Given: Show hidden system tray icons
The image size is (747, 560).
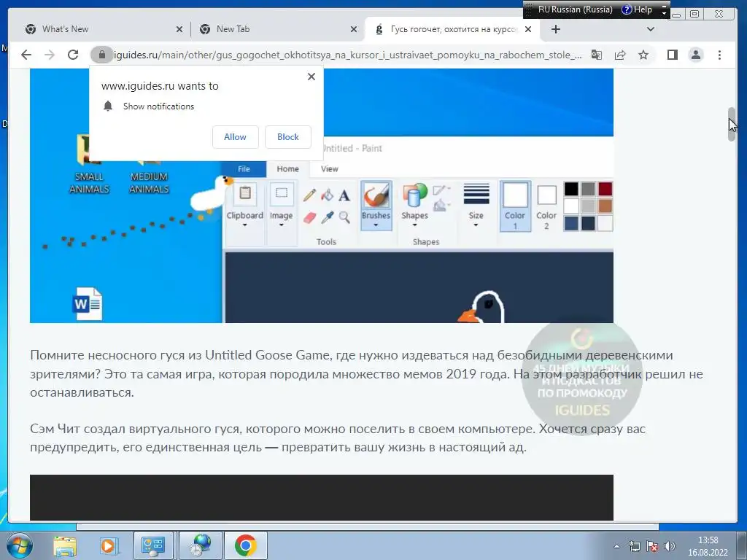Looking at the screenshot, I should [x=616, y=546].
